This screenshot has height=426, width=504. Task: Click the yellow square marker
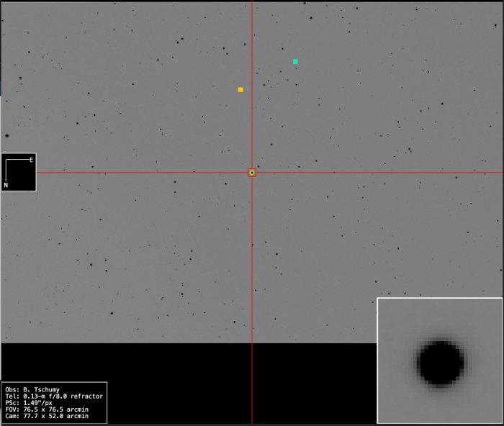tap(240, 90)
